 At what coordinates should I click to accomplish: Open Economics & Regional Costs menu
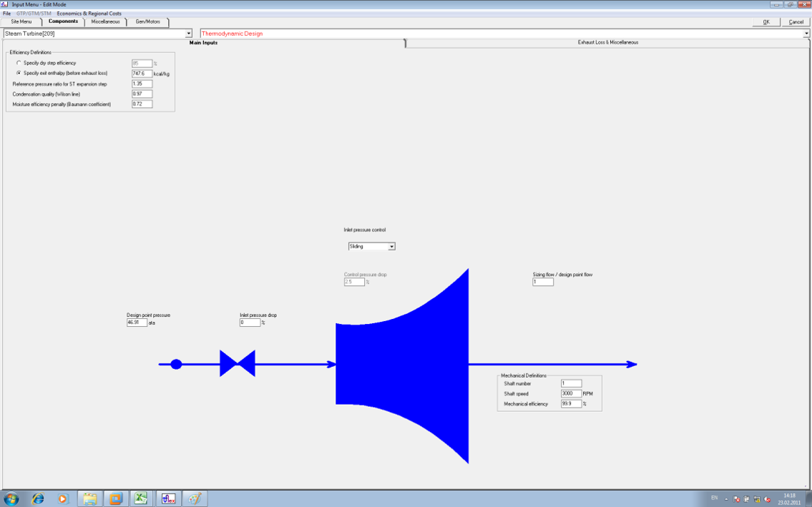pyautogui.click(x=89, y=14)
